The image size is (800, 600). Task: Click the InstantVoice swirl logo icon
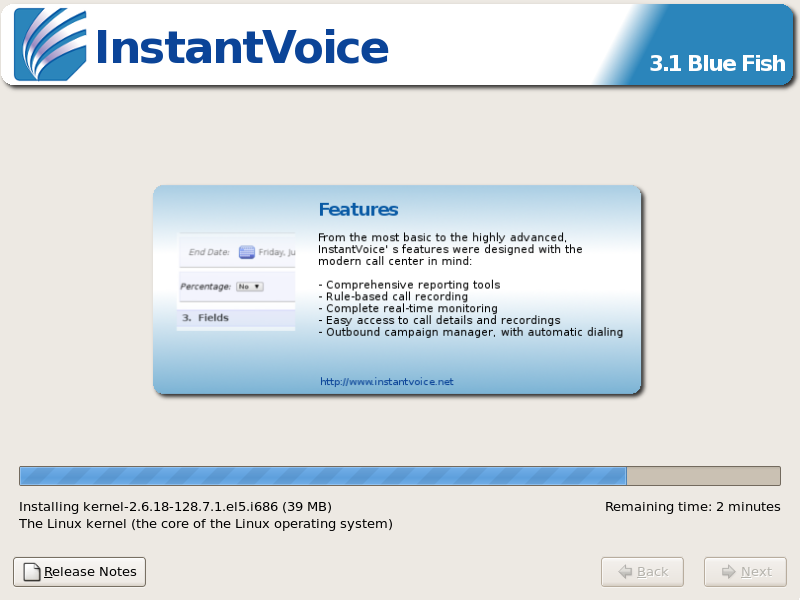[50, 45]
